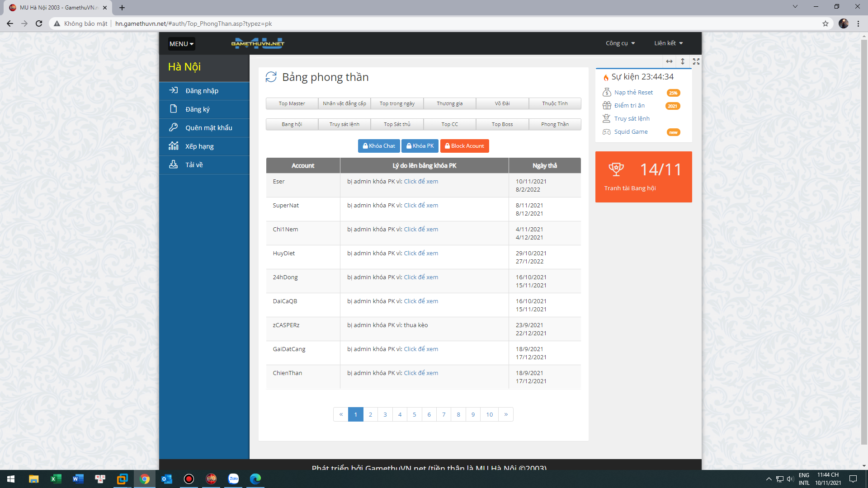The width and height of the screenshot is (868, 488).
Task: Open Click để xem link for SuperNat
Action: pyautogui.click(x=420, y=206)
